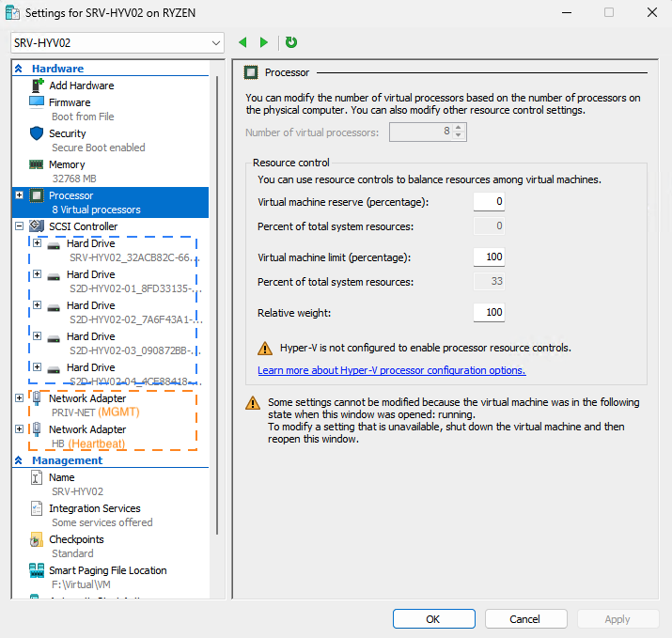The height and width of the screenshot is (638, 672).
Task: Select the Integration Services item
Action: pos(94,508)
